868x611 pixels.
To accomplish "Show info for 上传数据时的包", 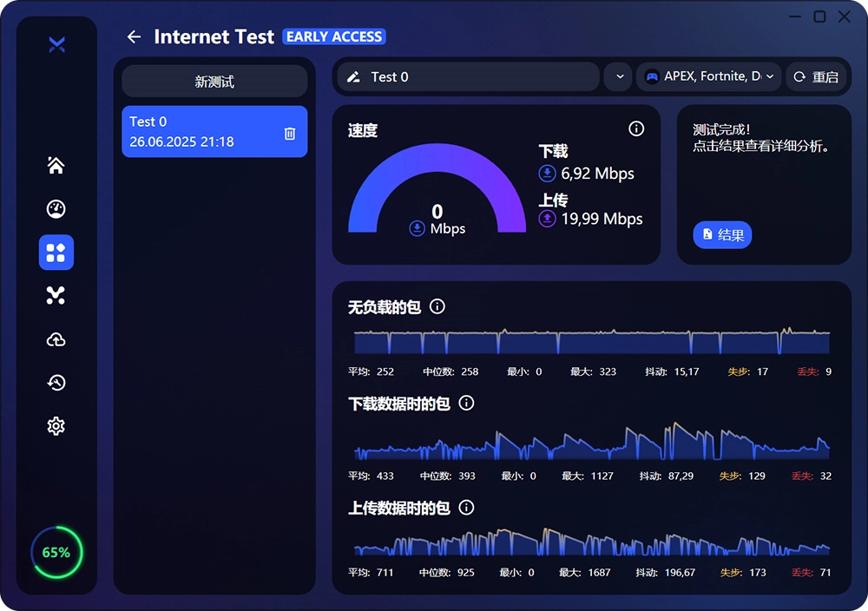I will [x=467, y=508].
